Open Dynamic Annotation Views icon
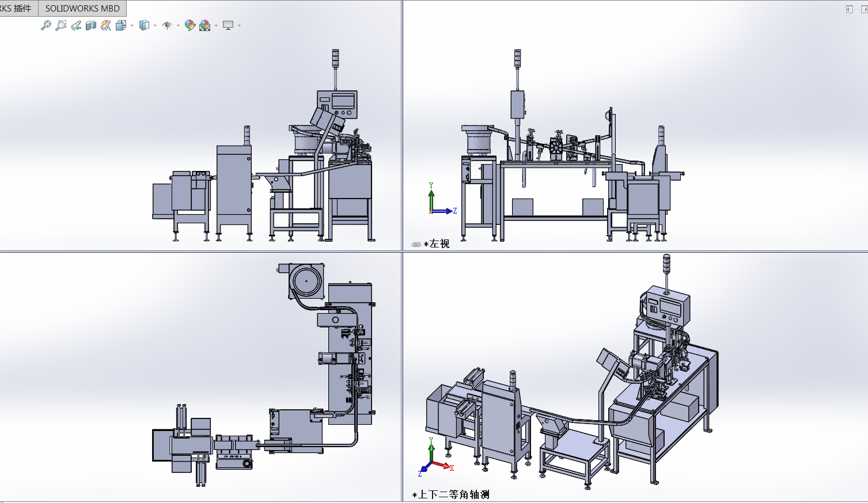 point(106,25)
